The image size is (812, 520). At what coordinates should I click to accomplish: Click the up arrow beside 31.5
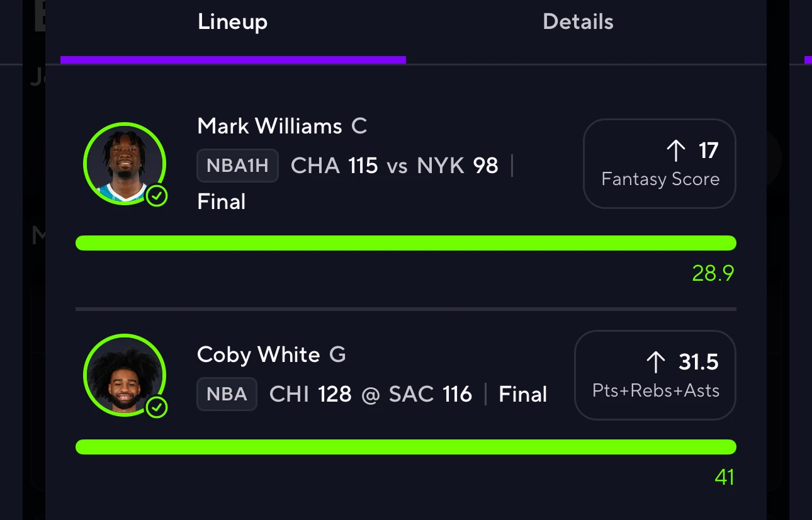(x=656, y=362)
